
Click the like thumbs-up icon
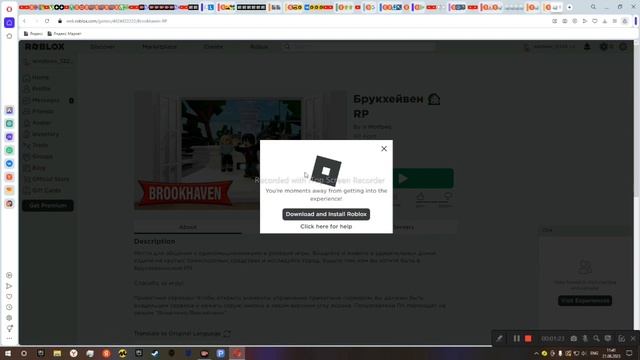click(420, 197)
